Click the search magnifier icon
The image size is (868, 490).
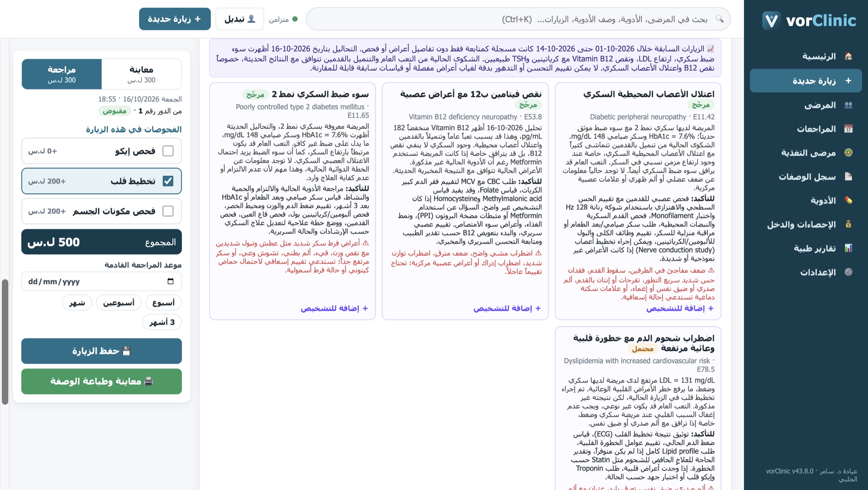(720, 19)
